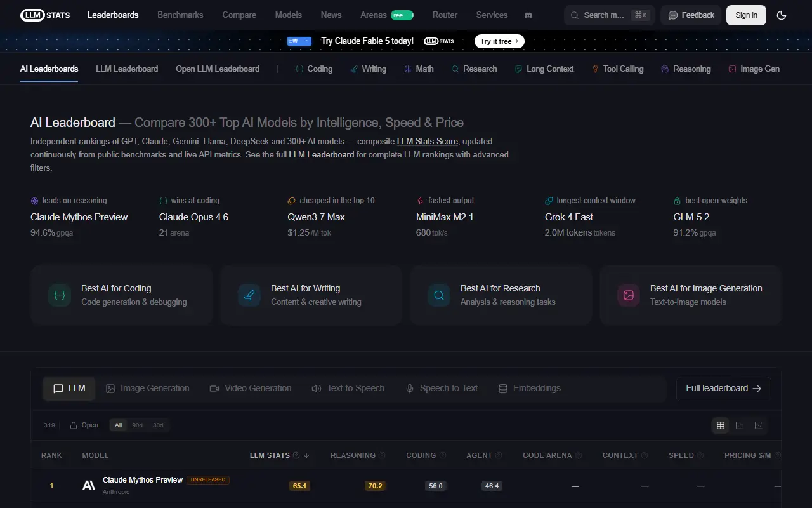Select the LLM table tab

pos(69,388)
